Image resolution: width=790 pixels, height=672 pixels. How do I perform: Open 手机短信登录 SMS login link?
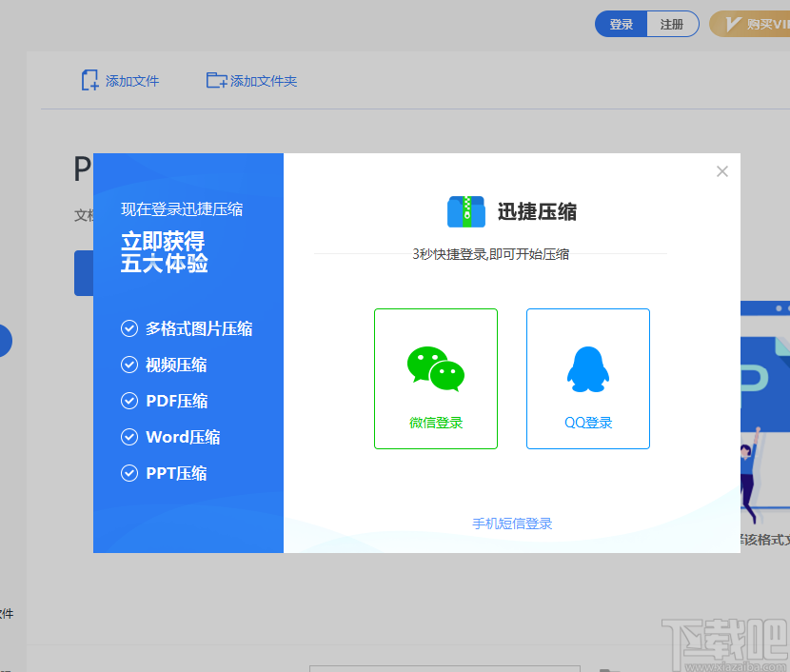[511, 523]
